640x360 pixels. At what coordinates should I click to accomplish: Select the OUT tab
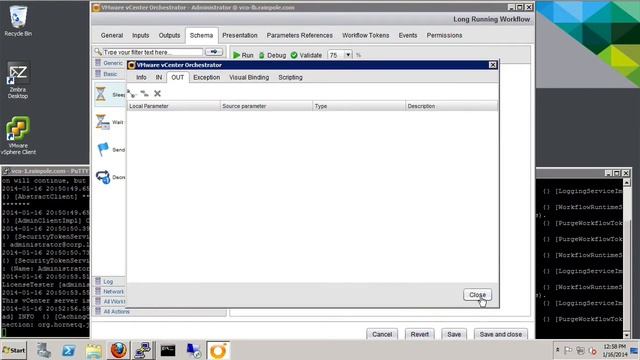click(x=178, y=78)
